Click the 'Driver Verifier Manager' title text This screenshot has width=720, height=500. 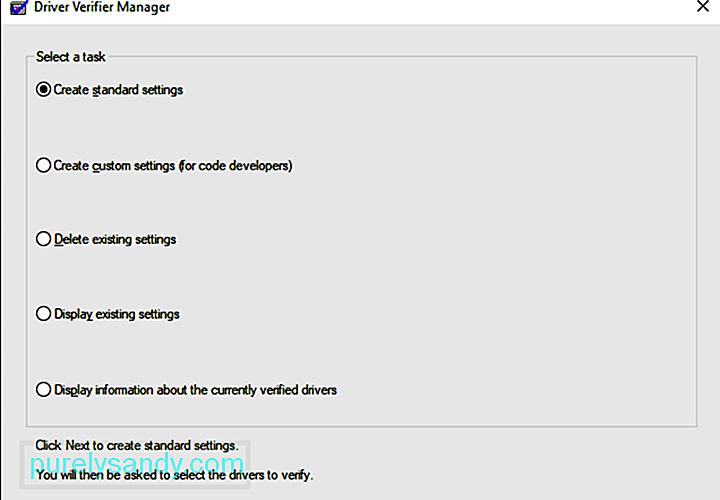pyautogui.click(x=102, y=7)
